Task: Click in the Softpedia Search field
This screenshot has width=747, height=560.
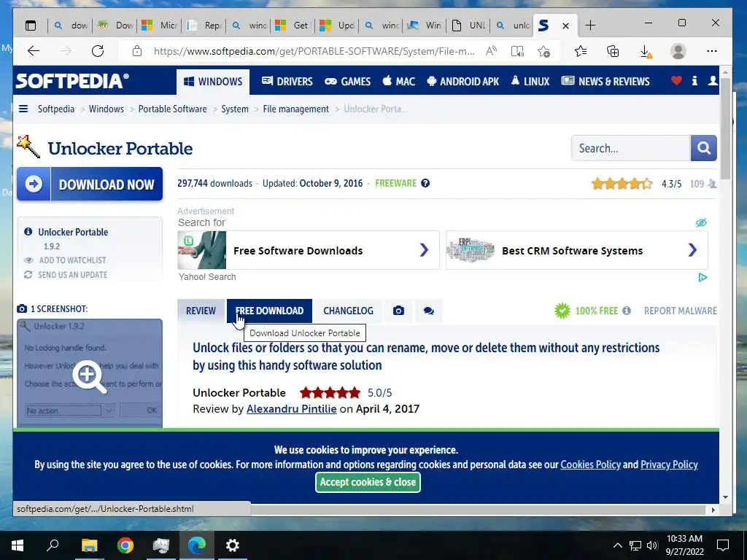Action: coord(631,148)
